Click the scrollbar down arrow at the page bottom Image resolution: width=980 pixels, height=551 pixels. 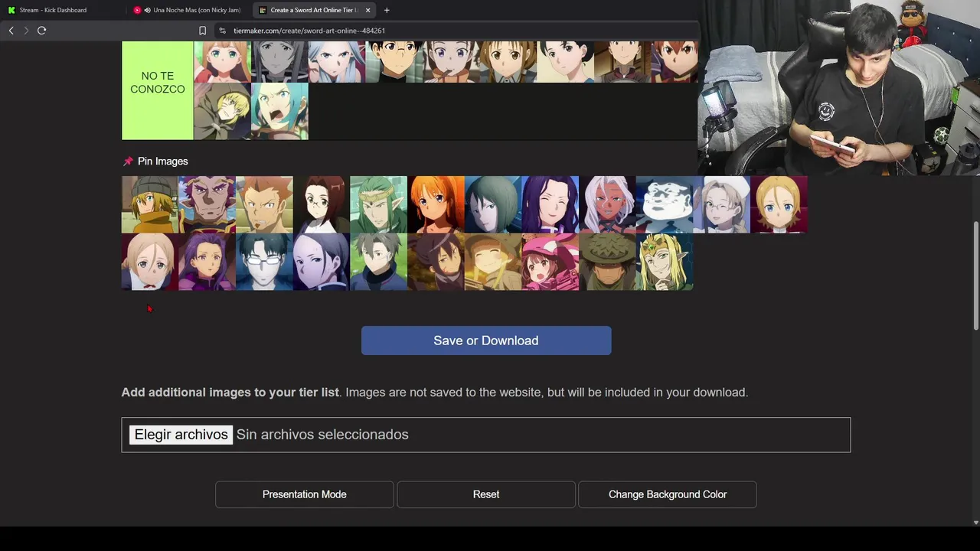(975, 523)
